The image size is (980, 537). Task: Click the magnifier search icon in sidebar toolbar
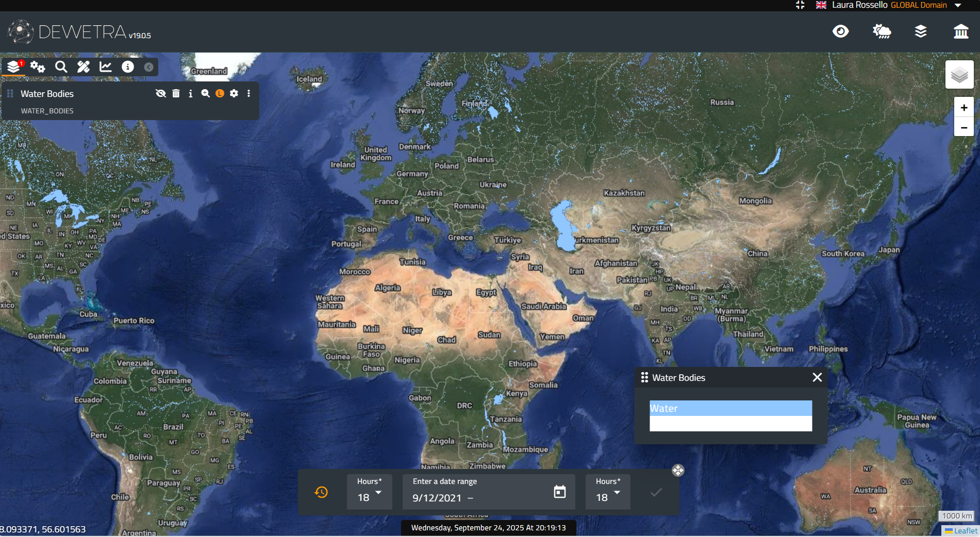(x=61, y=66)
